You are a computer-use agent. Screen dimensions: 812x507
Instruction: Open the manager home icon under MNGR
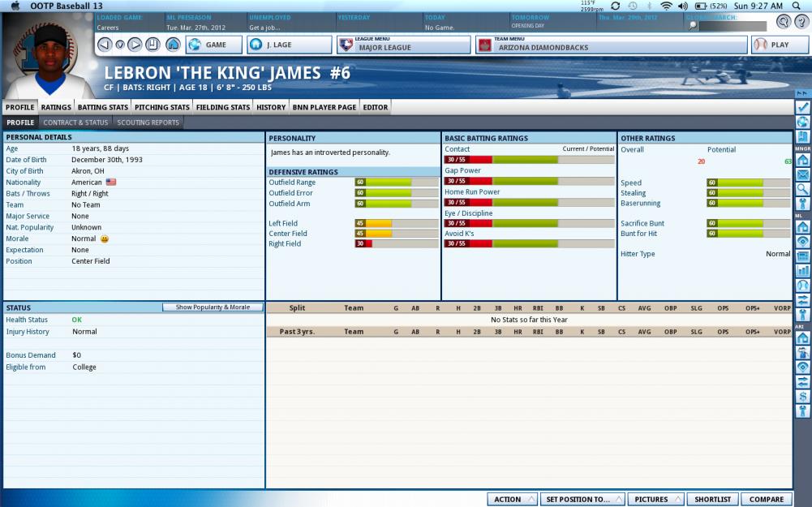pos(802,160)
